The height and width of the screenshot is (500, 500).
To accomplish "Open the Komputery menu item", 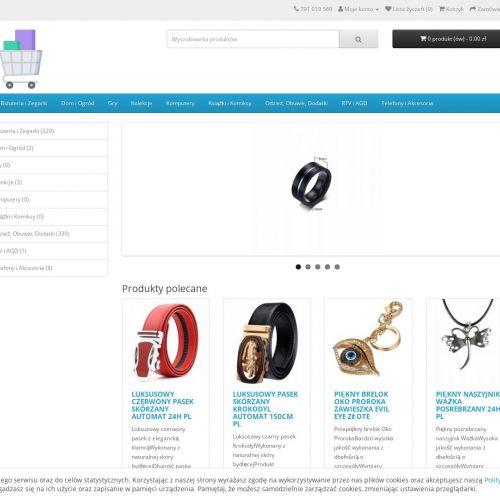I will (x=180, y=103).
